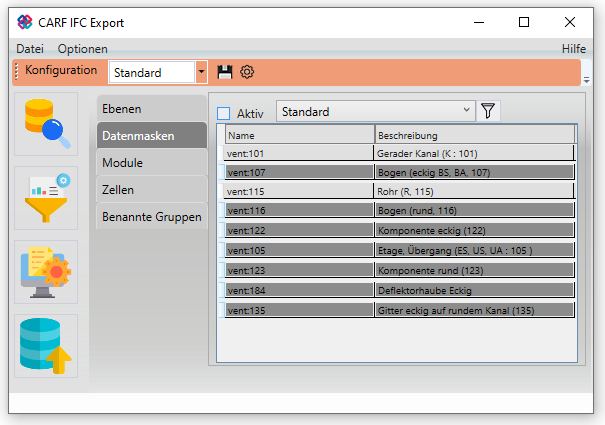This screenshot has width=605, height=425.
Task: Select the vent:105 row
Action: [397, 251]
